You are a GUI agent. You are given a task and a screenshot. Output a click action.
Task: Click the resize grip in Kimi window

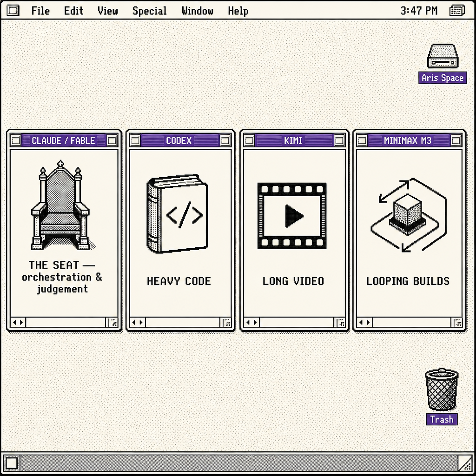(341, 323)
